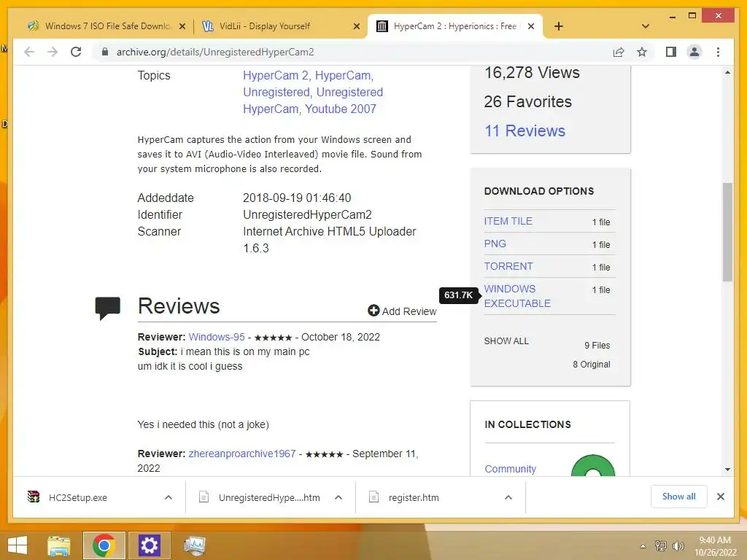The width and height of the screenshot is (747, 560).
Task: Open the volume tray icon
Action: pos(678,546)
